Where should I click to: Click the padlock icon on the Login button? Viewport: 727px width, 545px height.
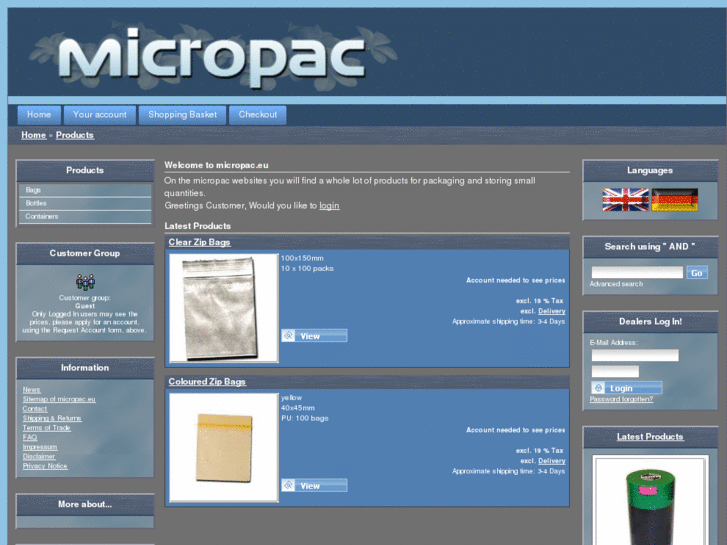598,387
